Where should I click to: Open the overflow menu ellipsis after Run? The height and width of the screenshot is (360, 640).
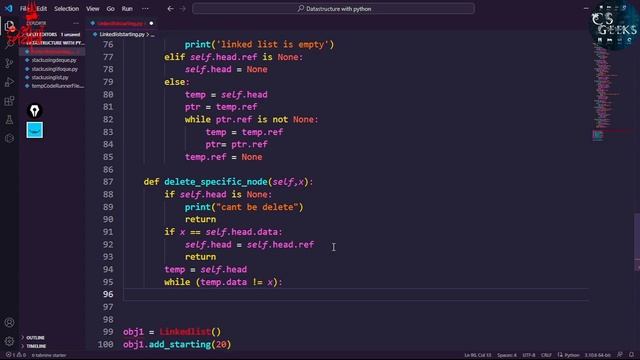145,9
